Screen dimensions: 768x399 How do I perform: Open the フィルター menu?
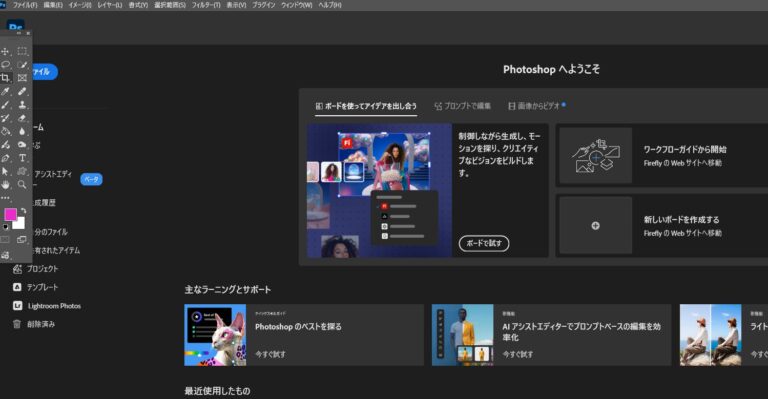click(206, 5)
